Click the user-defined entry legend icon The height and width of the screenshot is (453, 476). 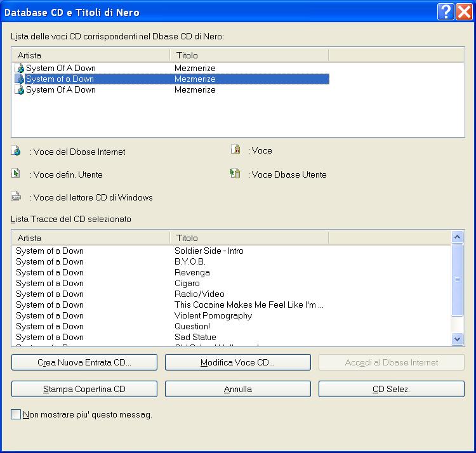[x=16, y=173]
